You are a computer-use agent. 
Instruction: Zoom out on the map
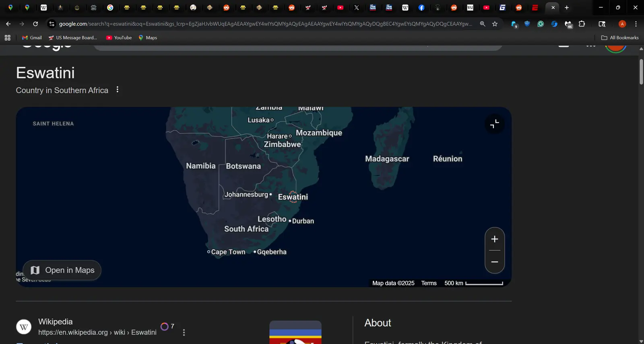[495, 262]
